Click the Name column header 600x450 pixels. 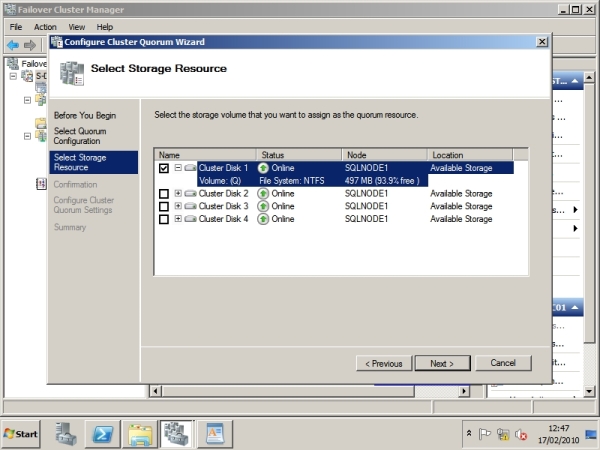[x=169, y=155]
